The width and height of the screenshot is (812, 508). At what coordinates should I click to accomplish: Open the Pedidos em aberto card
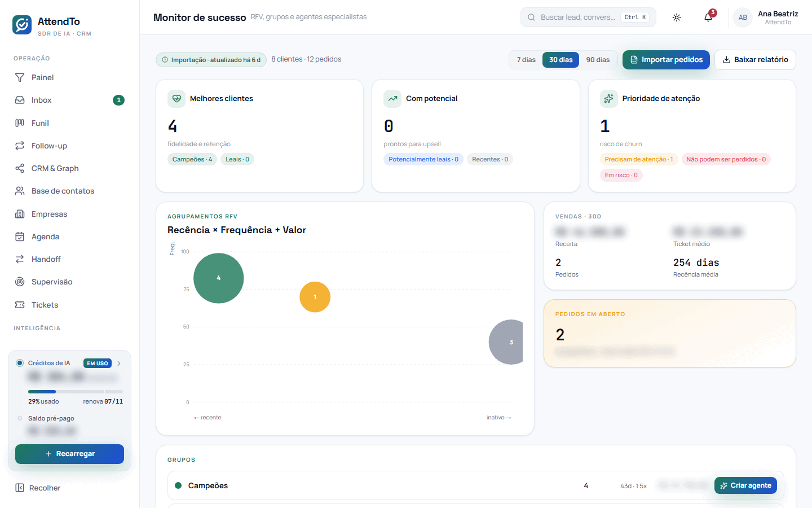tap(670, 333)
